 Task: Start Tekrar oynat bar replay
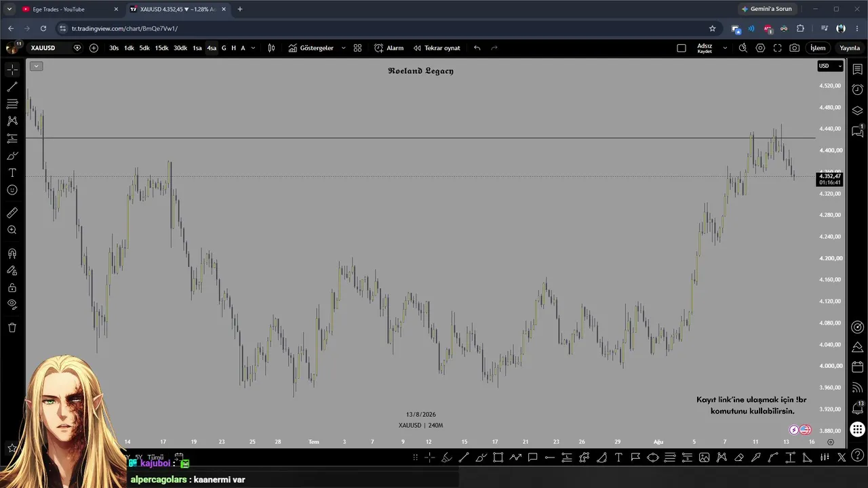(x=437, y=48)
